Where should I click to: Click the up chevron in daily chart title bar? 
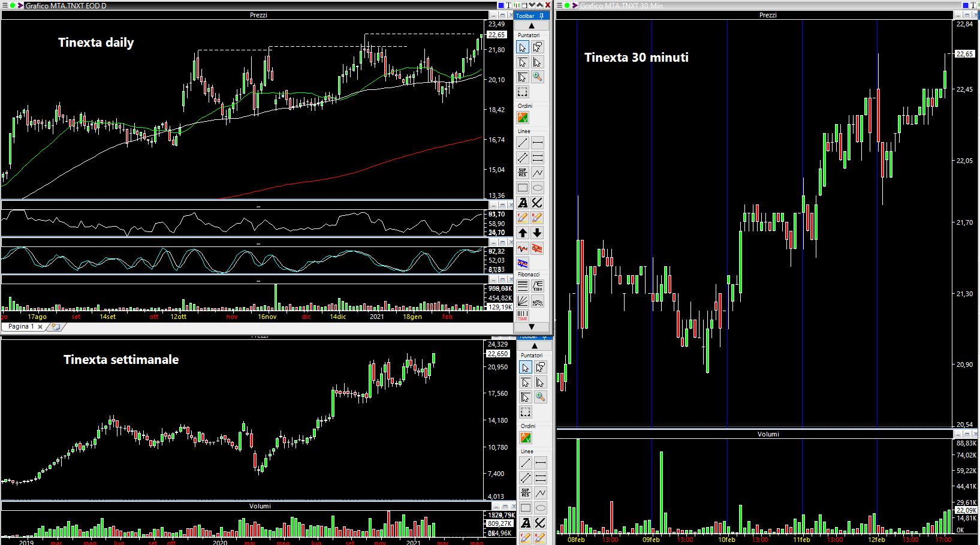tap(539, 5)
